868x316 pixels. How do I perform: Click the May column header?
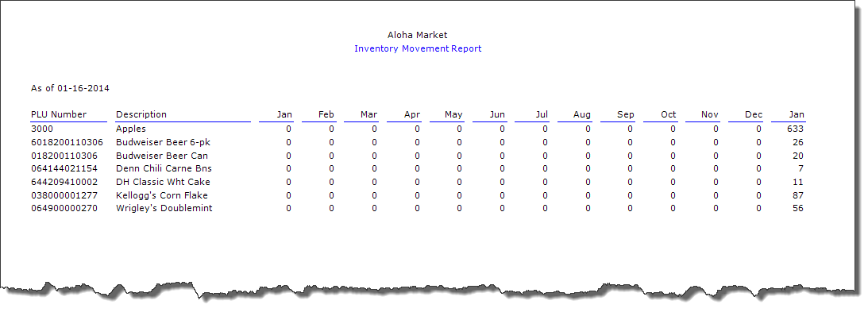453,114
